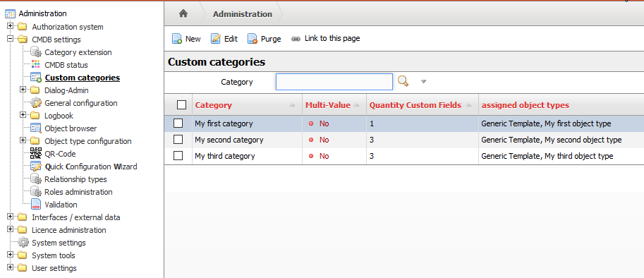
Task: Click the Edit pencil icon
Action: [x=216, y=39]
